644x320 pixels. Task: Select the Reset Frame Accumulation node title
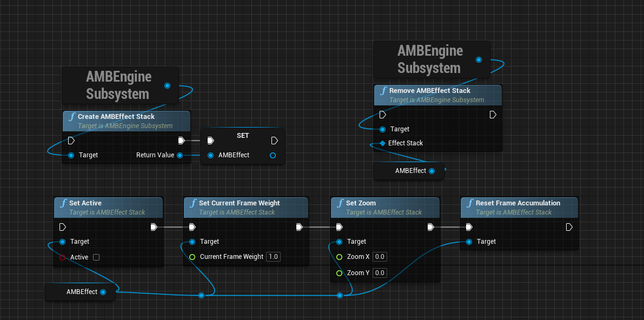pyautogui.click(x=518, y=203)
